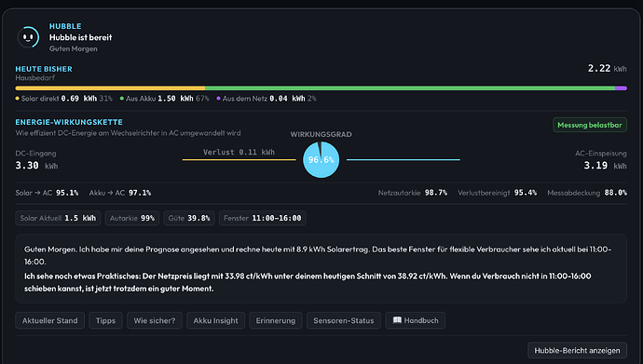Click the Messabdeckung 88.0% value

click(x=587, y=193)
